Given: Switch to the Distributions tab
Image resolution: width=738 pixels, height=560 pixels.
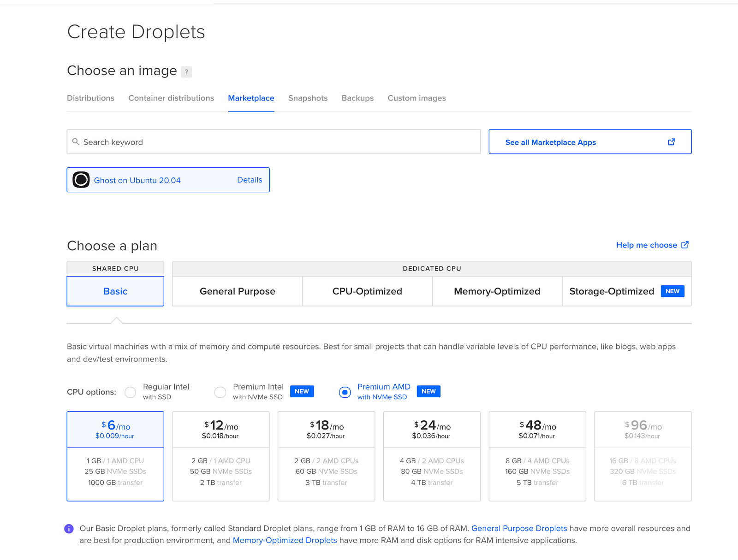Looking at the screenshot, I should pyautogui.click(x=90, y=98).
